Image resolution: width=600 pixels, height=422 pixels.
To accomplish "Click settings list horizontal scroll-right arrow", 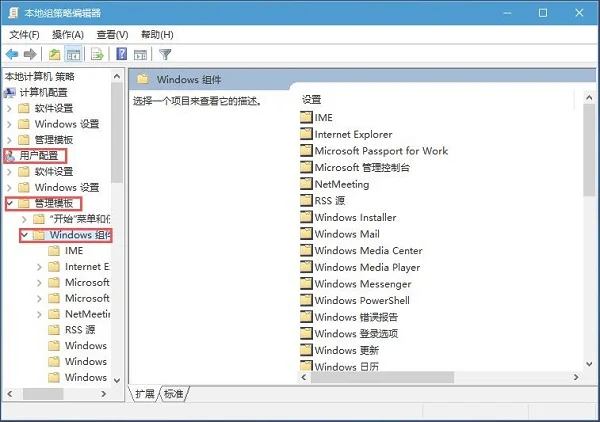I will (576, 377).
